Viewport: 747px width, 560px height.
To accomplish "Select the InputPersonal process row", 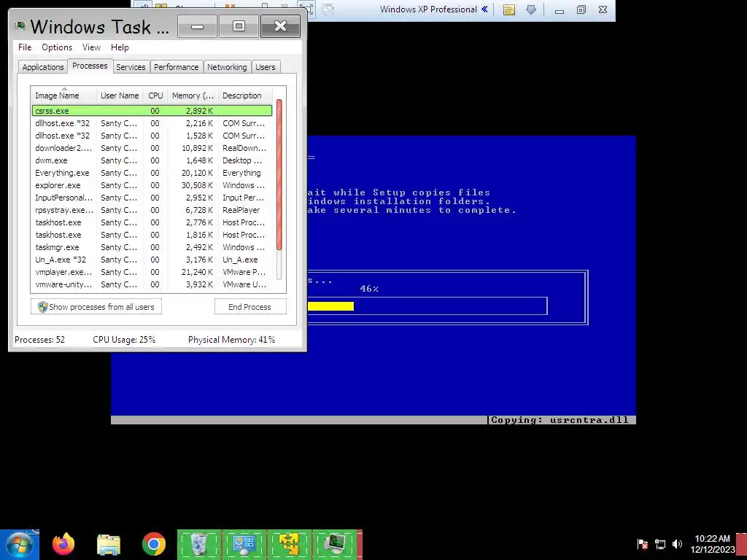I will click(x=152, y=198).
